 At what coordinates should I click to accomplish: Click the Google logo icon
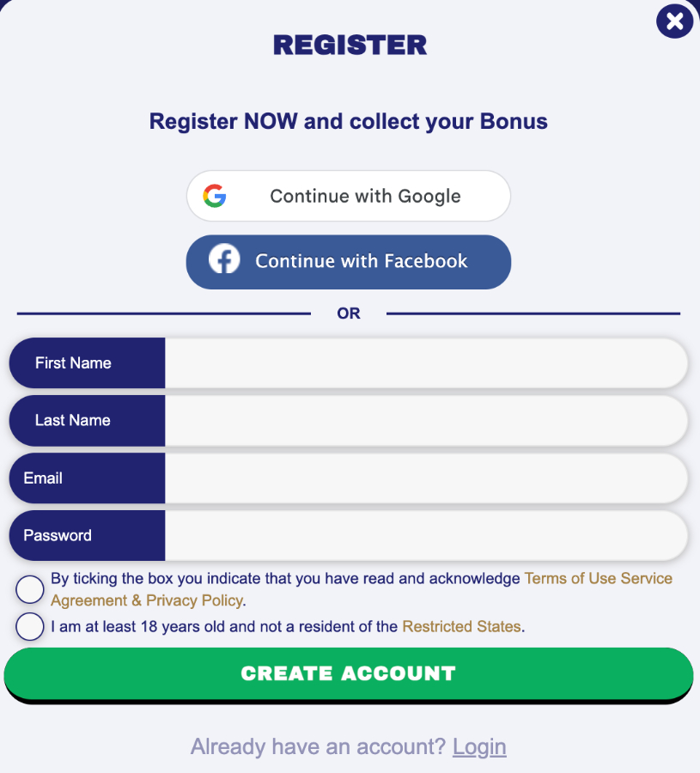point(216,196)
